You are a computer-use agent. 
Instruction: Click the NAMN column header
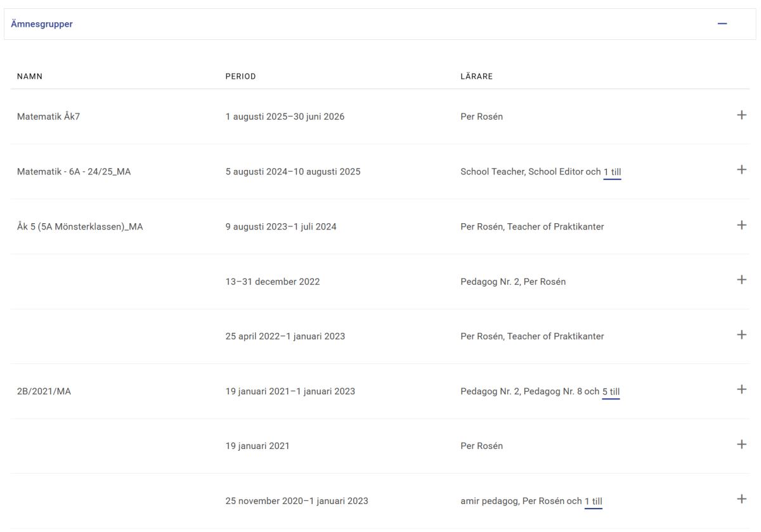click(30, 77)
